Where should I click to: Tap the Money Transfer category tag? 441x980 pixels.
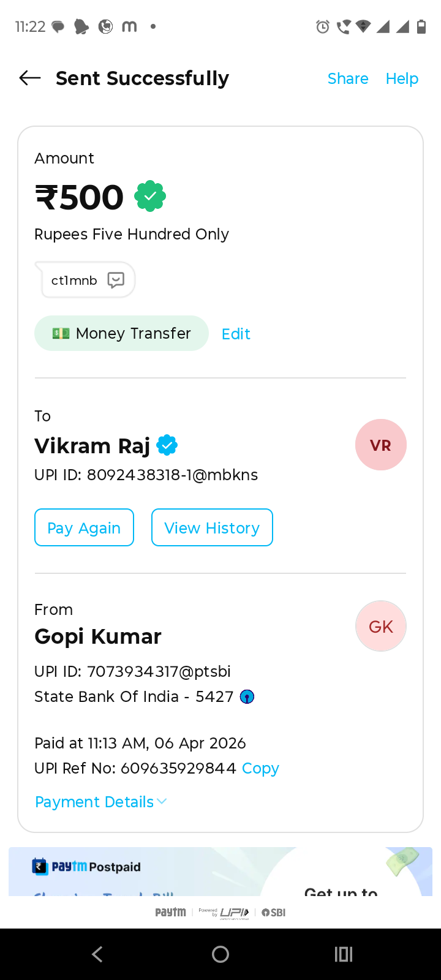point(121,333)
